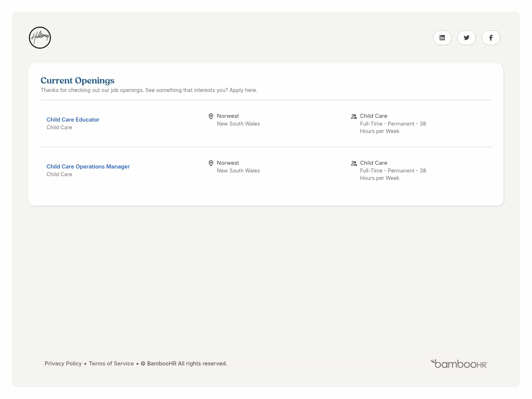Open the Child Care Educator job listing

pos(73,120)
